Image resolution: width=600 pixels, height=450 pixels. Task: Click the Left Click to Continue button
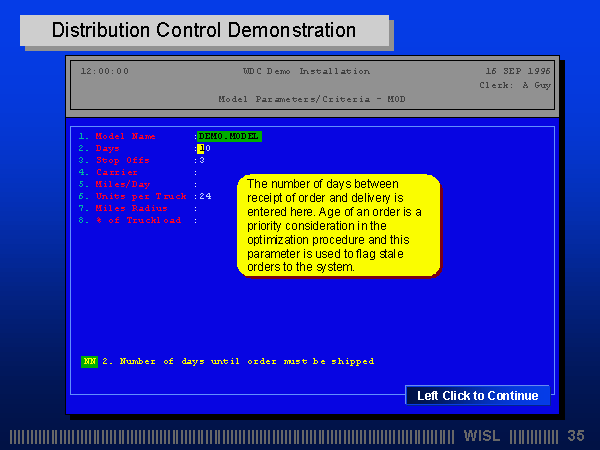coord(478,395)
